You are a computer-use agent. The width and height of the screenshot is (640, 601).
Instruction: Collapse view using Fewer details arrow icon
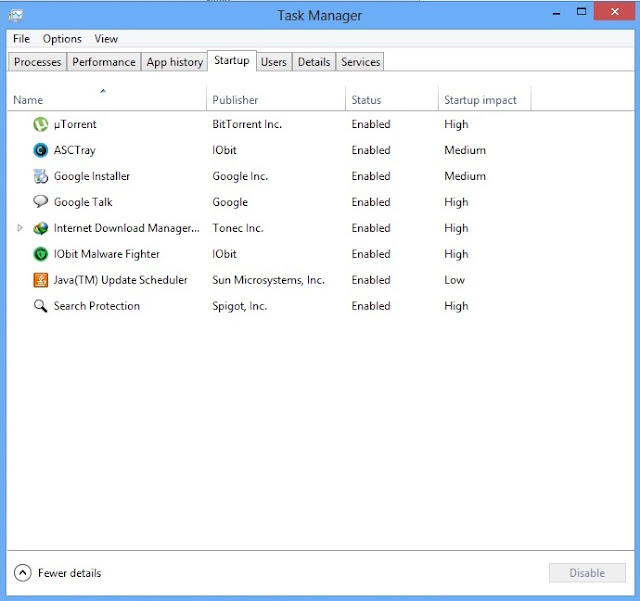click(22, 573)
